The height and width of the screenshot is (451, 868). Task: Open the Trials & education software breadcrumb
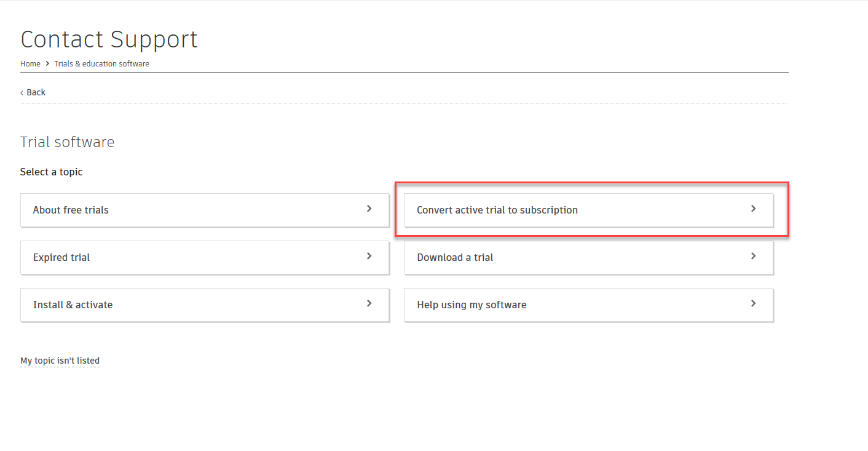[x=101, y=63]
